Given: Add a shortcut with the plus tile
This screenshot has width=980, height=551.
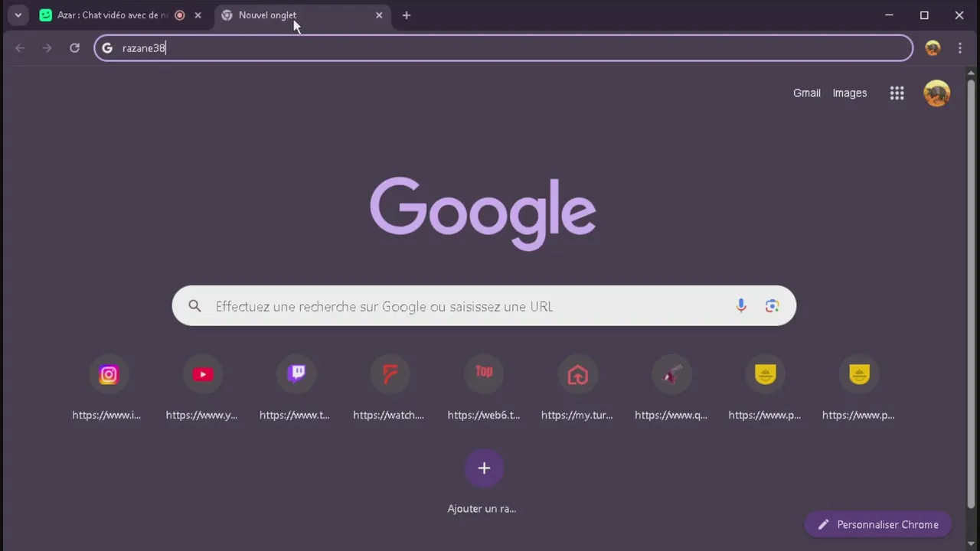Looking at the screenshot, I should click(x=484, y=468).
